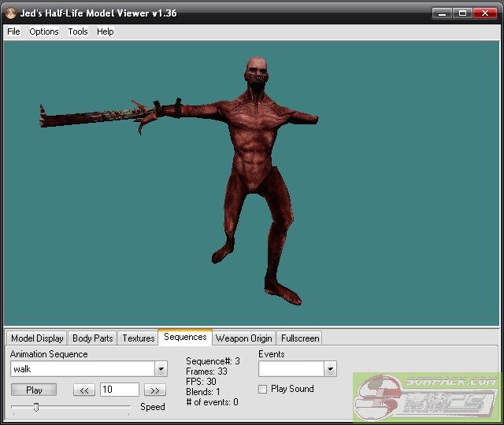This screenshot has height=425, width=504.
Task: Open the Textures tab
Action: pyautogui.click(x=138, y=338)
